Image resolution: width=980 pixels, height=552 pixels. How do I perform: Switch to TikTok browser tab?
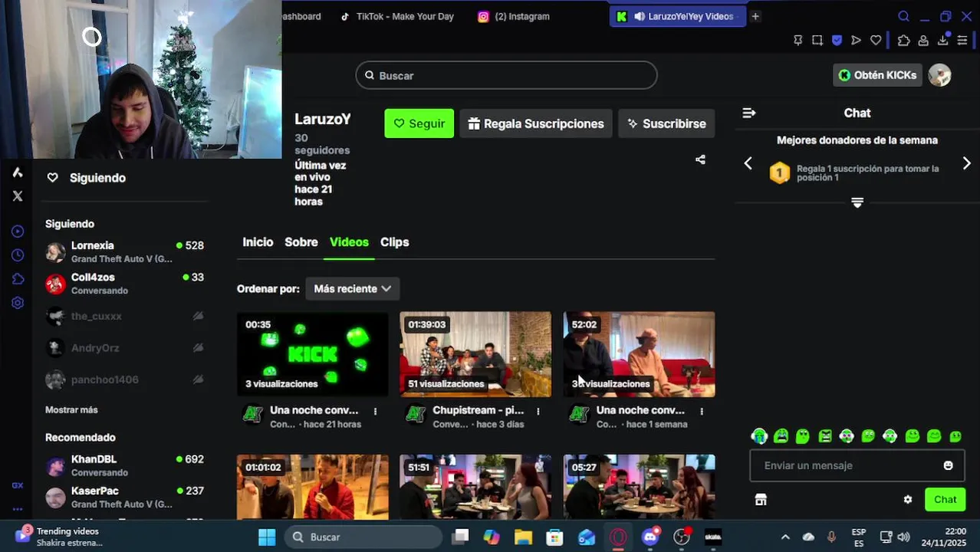[x=398, y=16]
